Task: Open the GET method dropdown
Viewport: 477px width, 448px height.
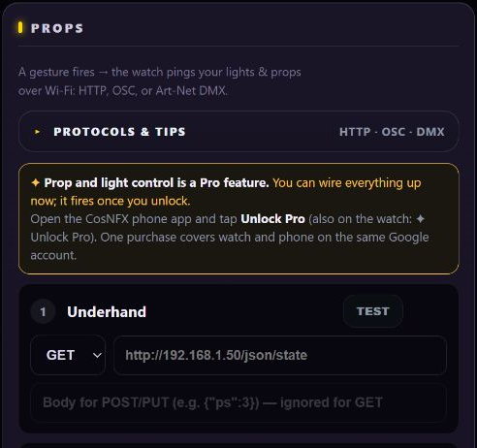Action: coord(68,355)
